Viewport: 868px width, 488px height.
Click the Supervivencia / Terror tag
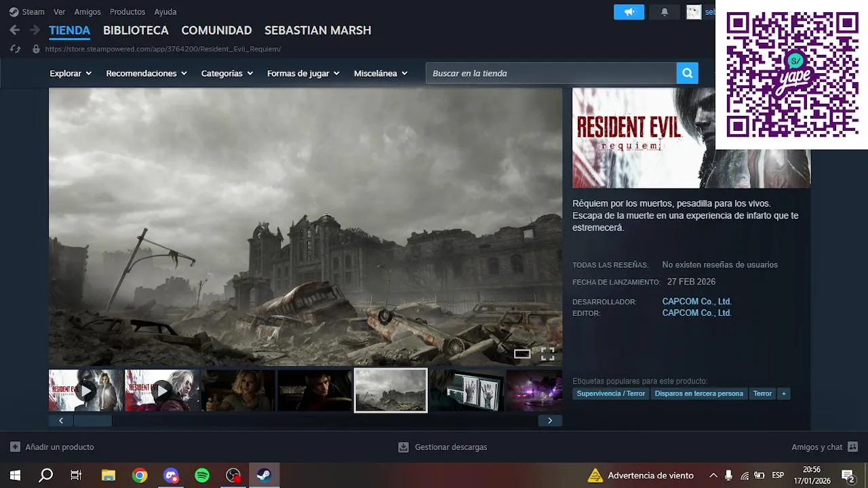(x=611, y=394)
